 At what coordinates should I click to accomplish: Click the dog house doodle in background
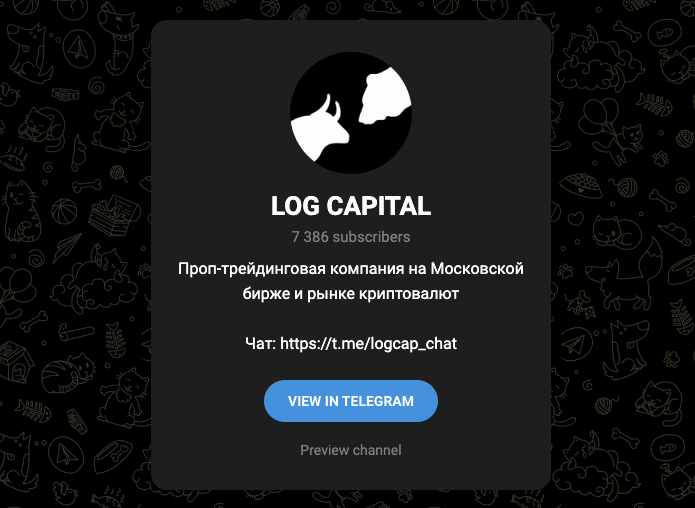pyautogui.click(x=15, y=361)
